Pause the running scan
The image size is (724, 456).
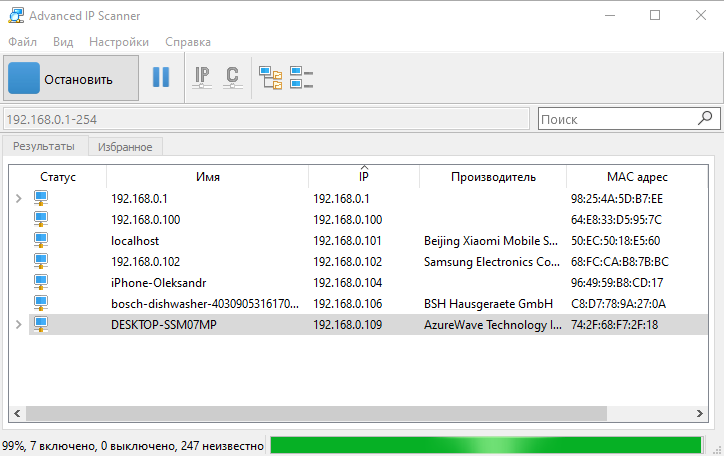161,77
